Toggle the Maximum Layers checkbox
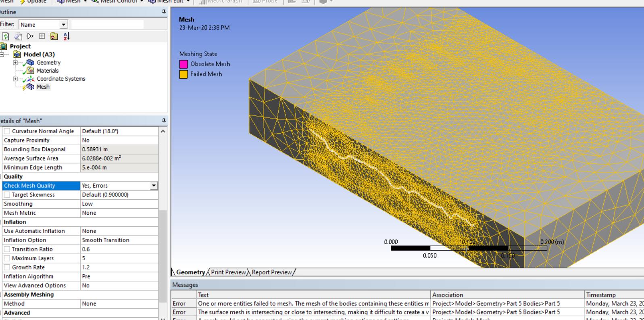 tap(7, 258)
